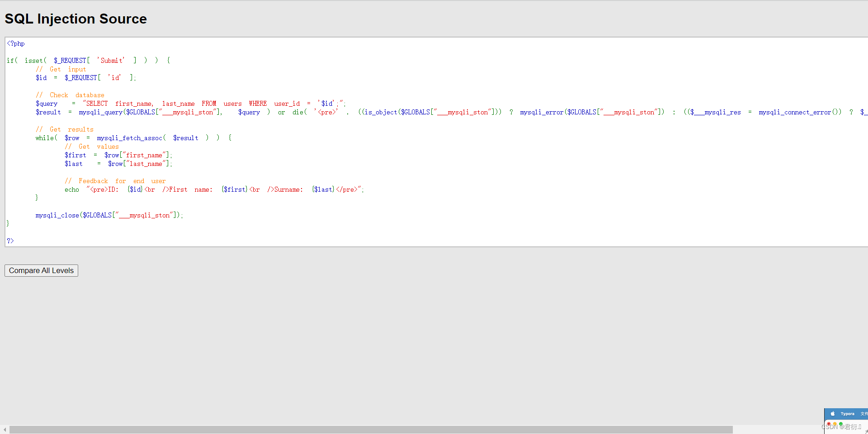Click the '$last' variable assignment

73,164
